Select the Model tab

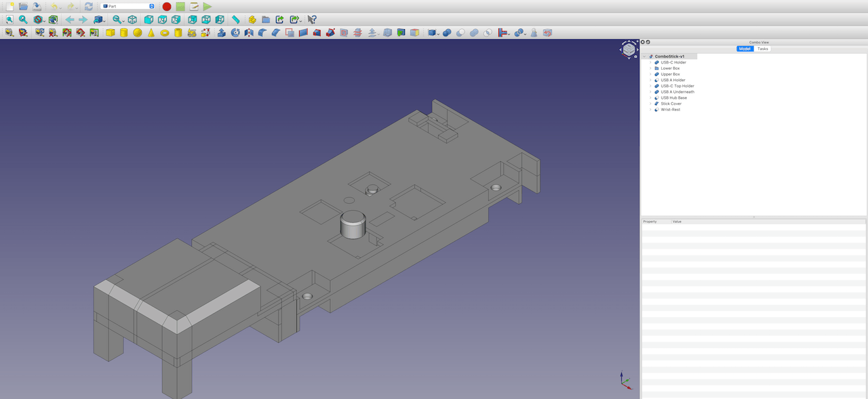coord(745,48)
